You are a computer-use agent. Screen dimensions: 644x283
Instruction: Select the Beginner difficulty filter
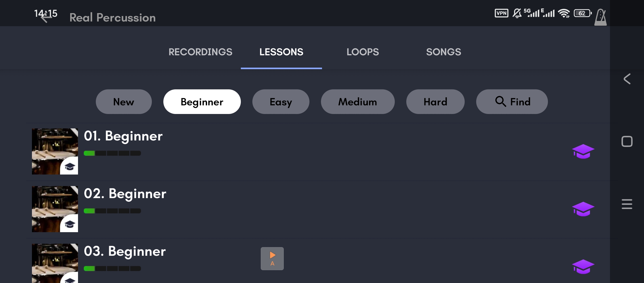pyautogui.click(x=202, y=102)
